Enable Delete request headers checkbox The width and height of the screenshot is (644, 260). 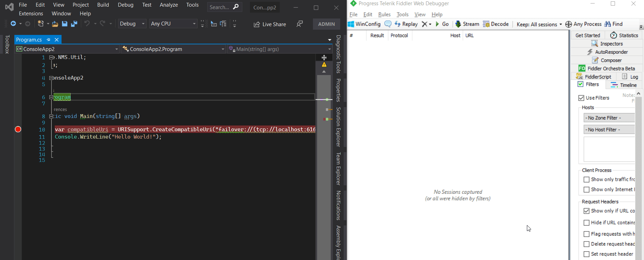click(587, 244)
